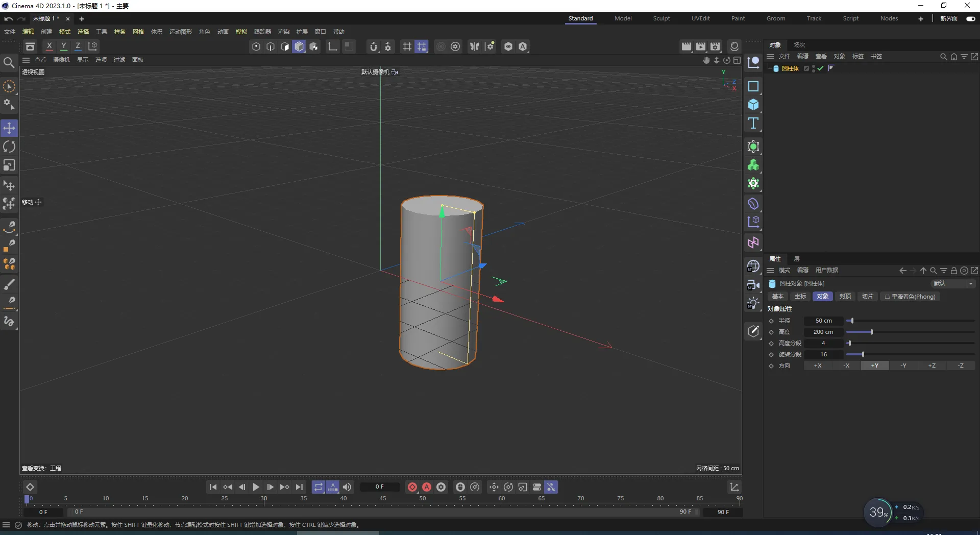Open the object manager hamburger menu
Image resolution: width=980 pixels, height=535 pixels.
tap(770, 57)
